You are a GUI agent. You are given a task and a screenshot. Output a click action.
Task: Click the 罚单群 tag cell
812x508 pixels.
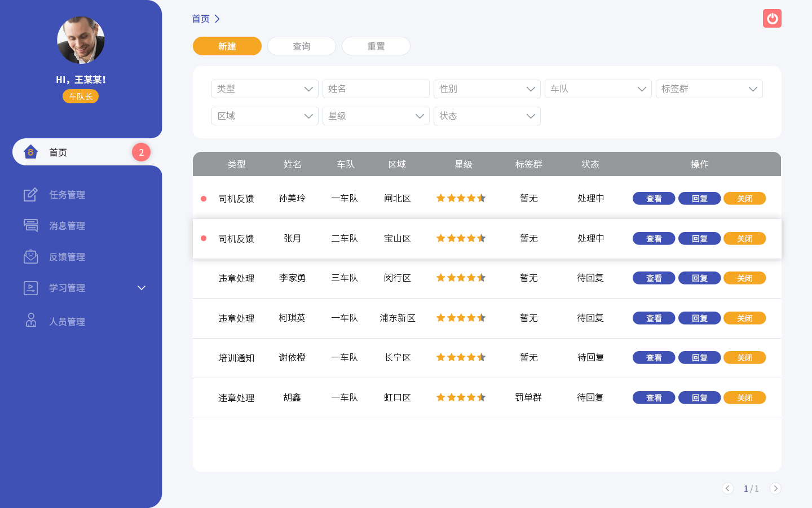[528, 397]
